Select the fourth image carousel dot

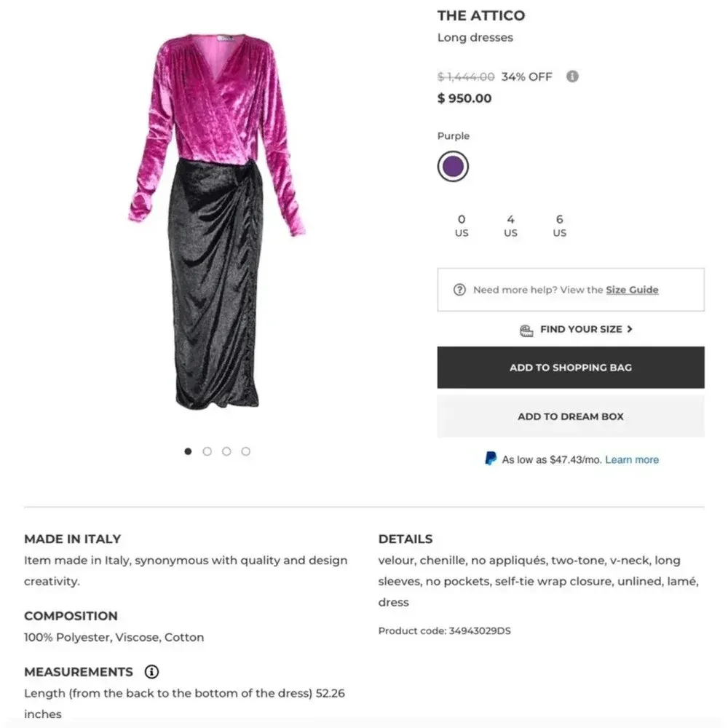[x=246, y=451]
